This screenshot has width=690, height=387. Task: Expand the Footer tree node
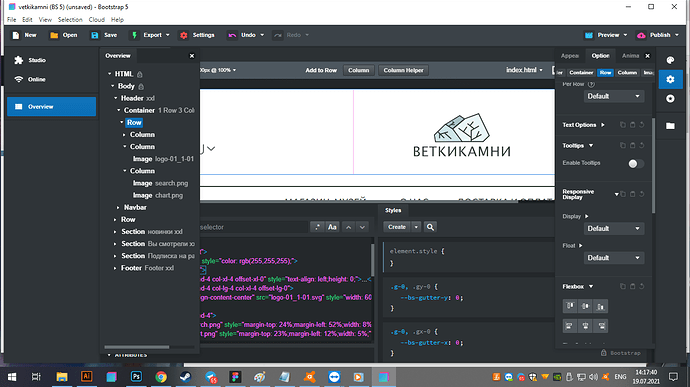tap(115, 268)
